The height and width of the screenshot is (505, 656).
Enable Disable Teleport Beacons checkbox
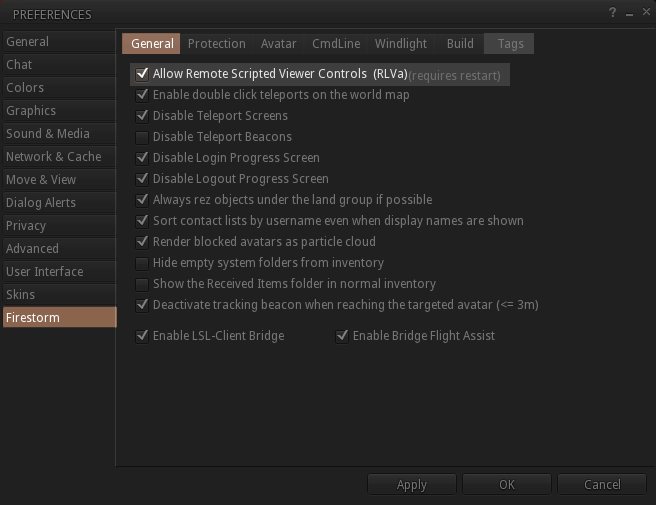[x=142, y=137]
